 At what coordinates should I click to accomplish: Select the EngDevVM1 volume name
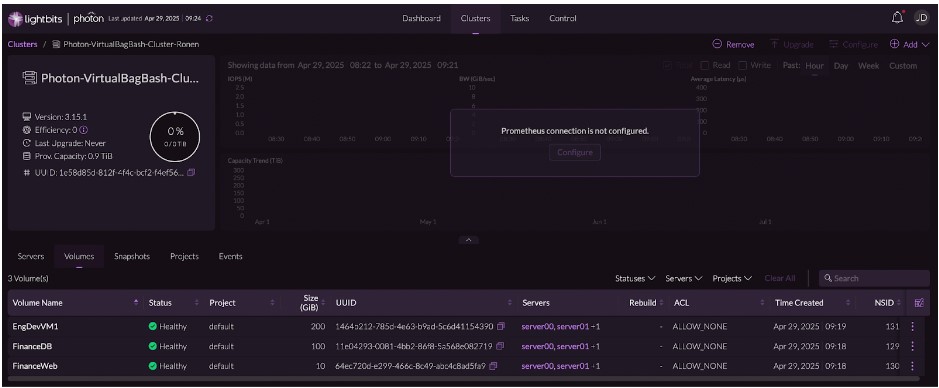coord(35,327)
